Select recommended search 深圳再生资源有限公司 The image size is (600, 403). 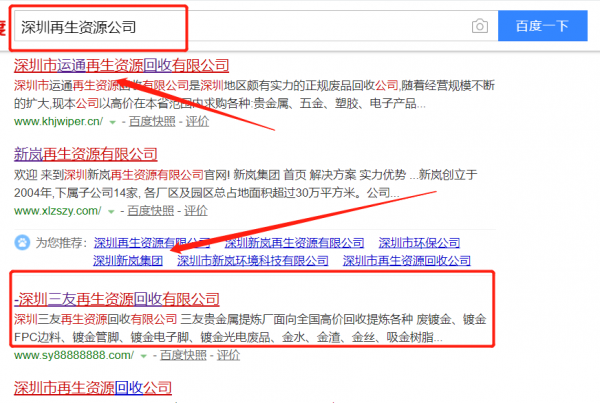[x=153, y=242]
